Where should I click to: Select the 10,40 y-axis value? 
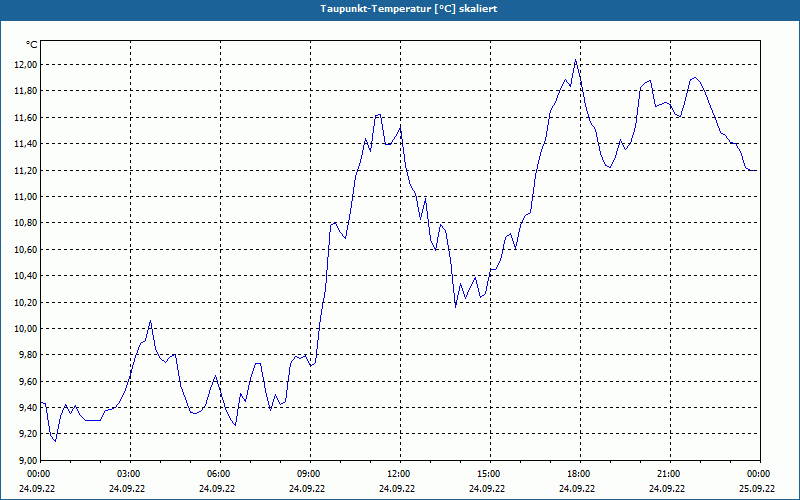(27, 276)
